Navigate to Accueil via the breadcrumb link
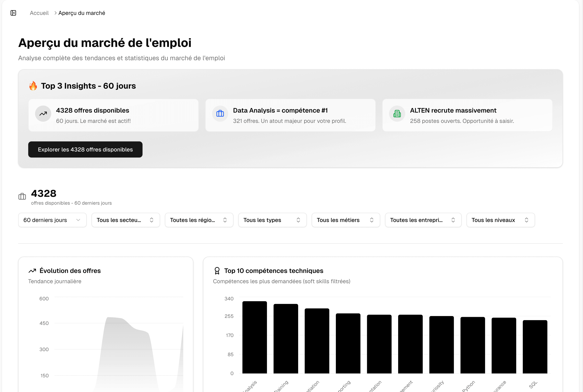The width and height of the screenshot is (583, 392). pyautogui.click(x=39, y=13)
